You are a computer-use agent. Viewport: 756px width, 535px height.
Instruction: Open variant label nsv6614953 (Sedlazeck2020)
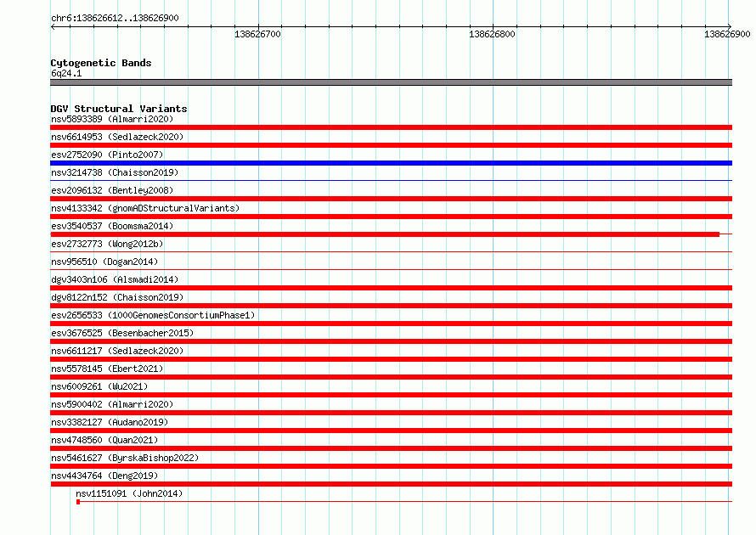[x=117, y=137]
